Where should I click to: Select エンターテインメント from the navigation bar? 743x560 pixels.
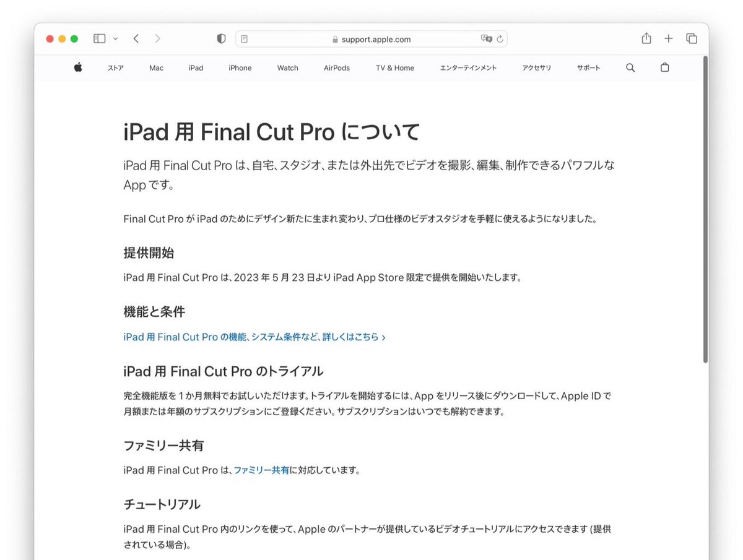[469, 68]
